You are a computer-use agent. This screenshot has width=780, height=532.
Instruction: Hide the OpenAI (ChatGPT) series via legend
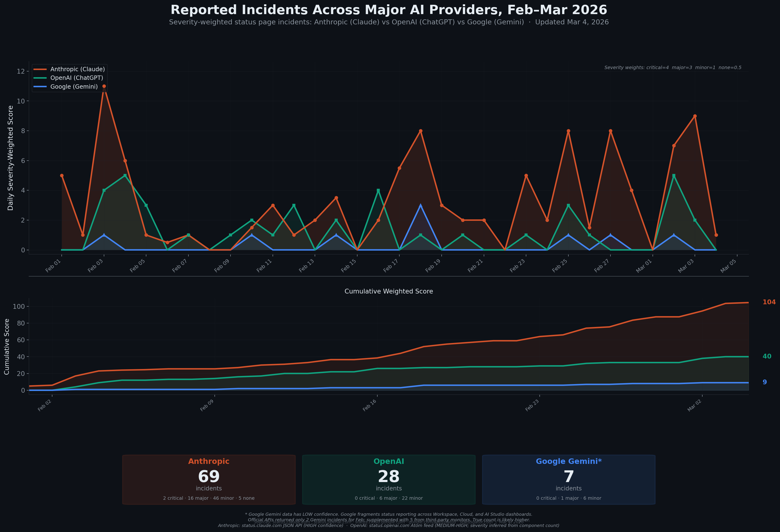(x=77, y=78)
